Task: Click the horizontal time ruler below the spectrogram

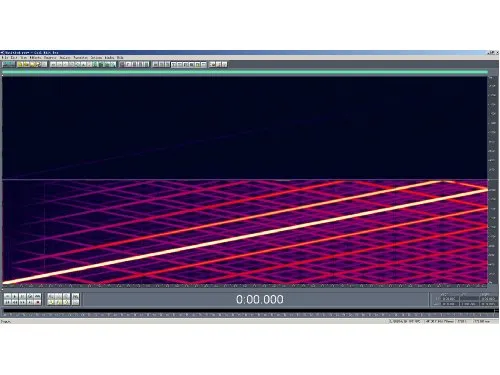Action: point(245,286)
